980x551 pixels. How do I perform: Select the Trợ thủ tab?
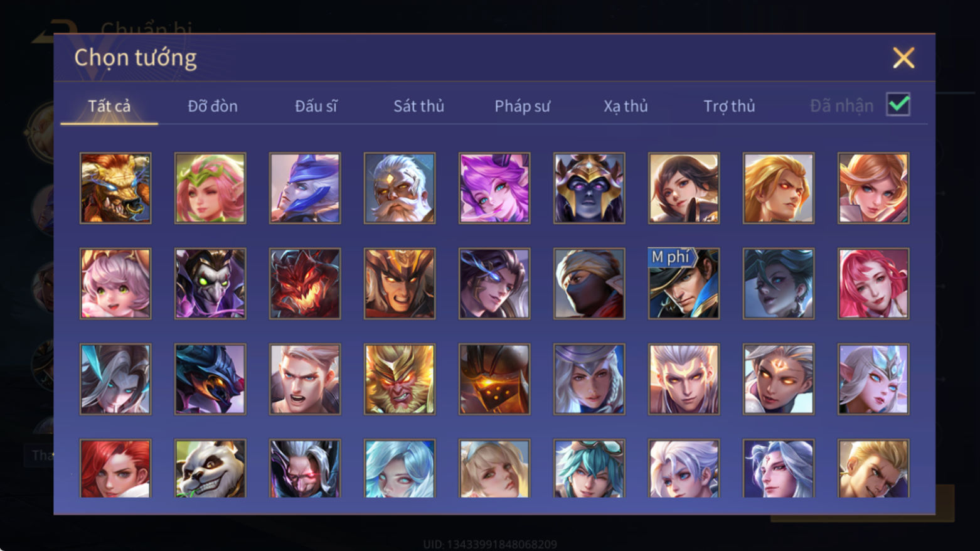click(x=729, y=106)
